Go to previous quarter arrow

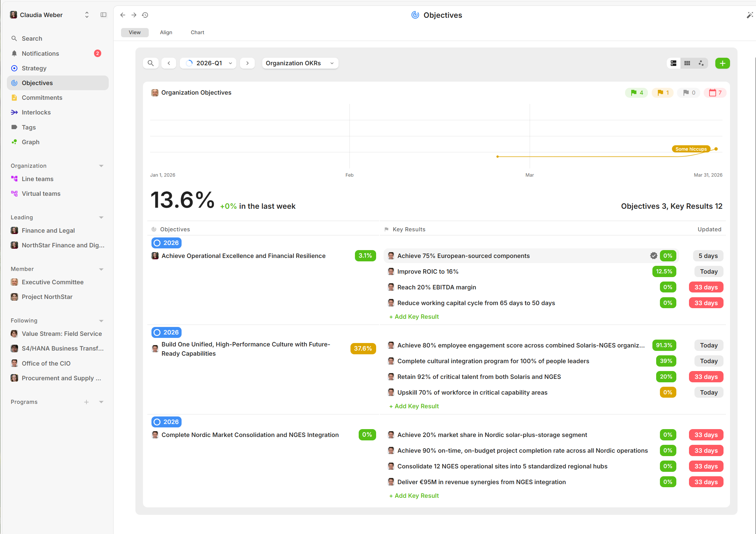(x=169, y=63)
